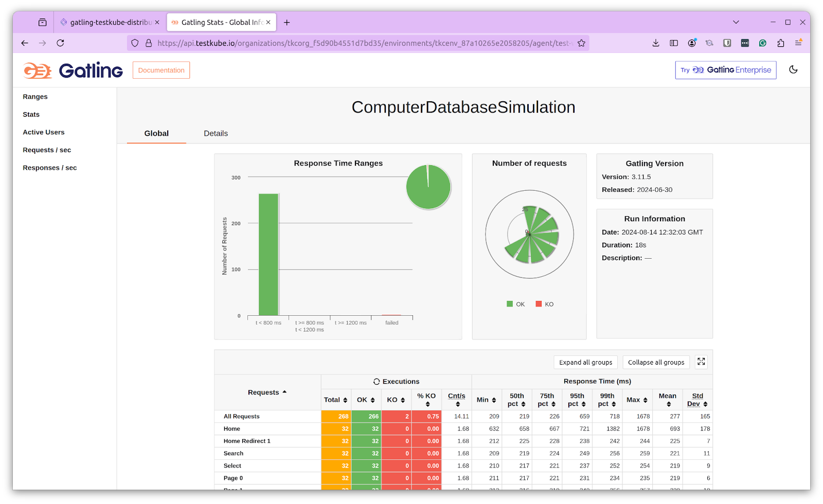Go to Stats section in sidebar
Viewport: 823px width, 504px height.
(31, 115)
